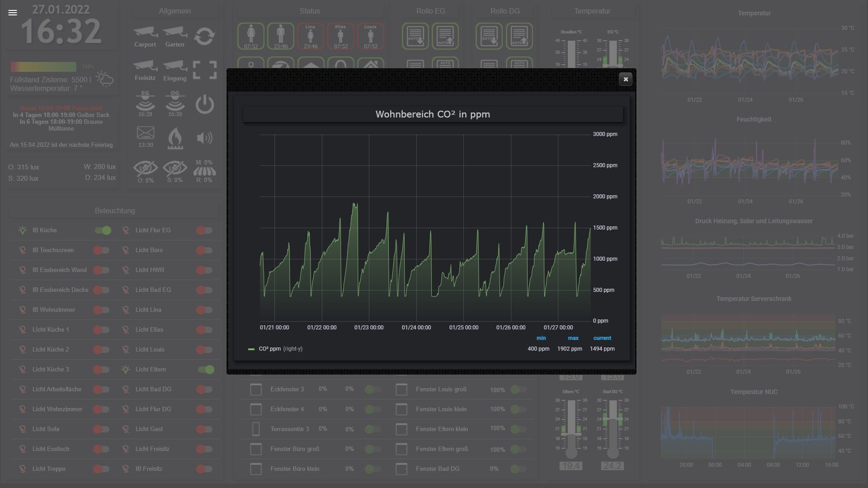Click the woman status icon 07:52

point(251,36)
